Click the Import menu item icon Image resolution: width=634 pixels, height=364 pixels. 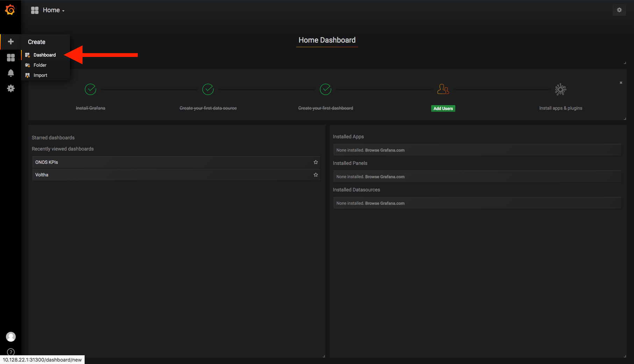28,75
